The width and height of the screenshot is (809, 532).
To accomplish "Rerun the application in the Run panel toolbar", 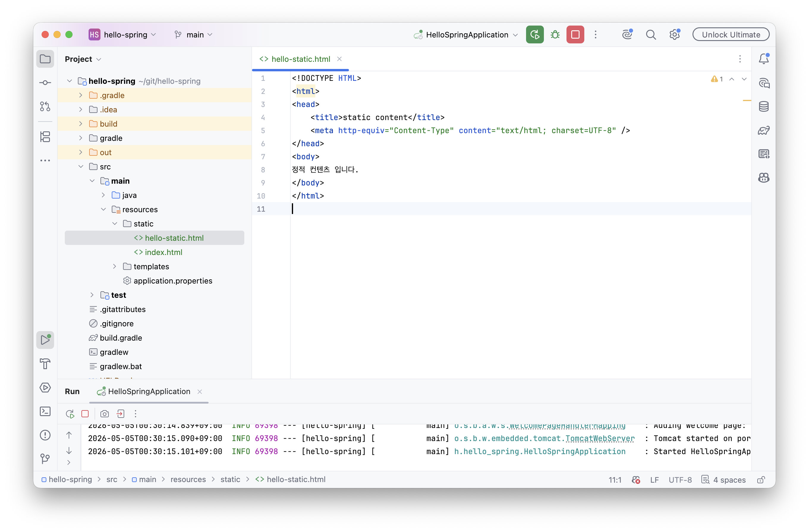I will (70, 414).
